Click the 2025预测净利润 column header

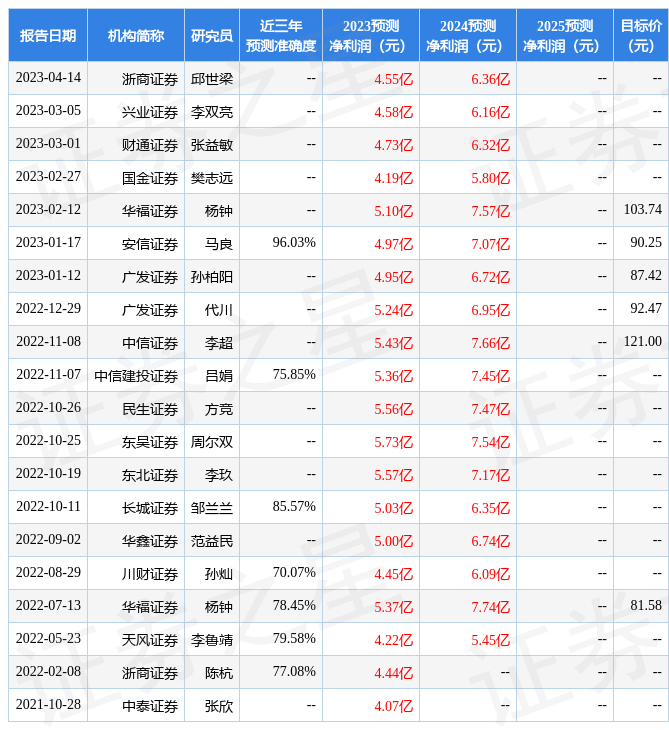click(x=565, y=35)
